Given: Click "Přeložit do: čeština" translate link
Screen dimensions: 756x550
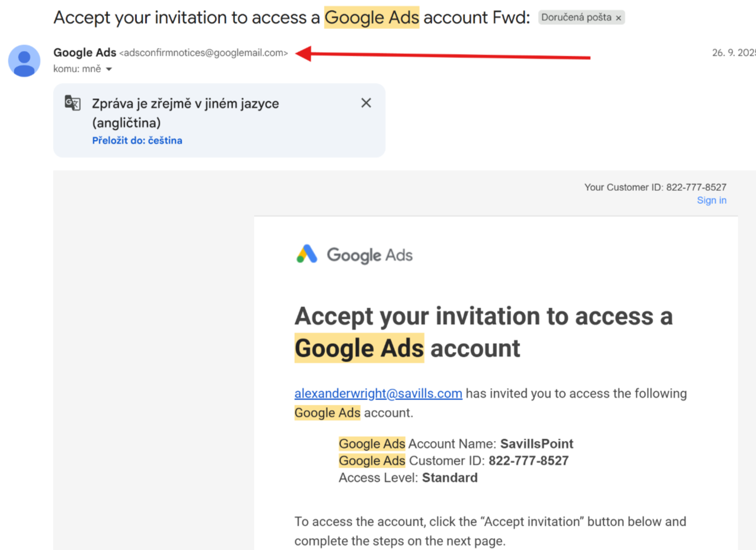Looking at the screenshot, I should tap(137, 140).
